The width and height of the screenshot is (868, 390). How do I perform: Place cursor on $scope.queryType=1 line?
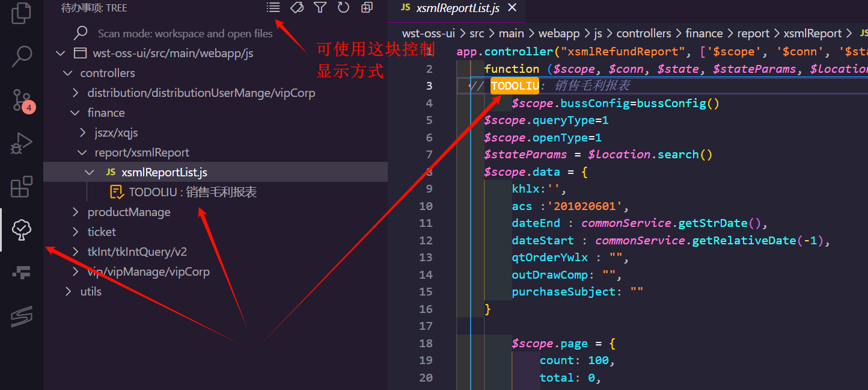point(546,120)
